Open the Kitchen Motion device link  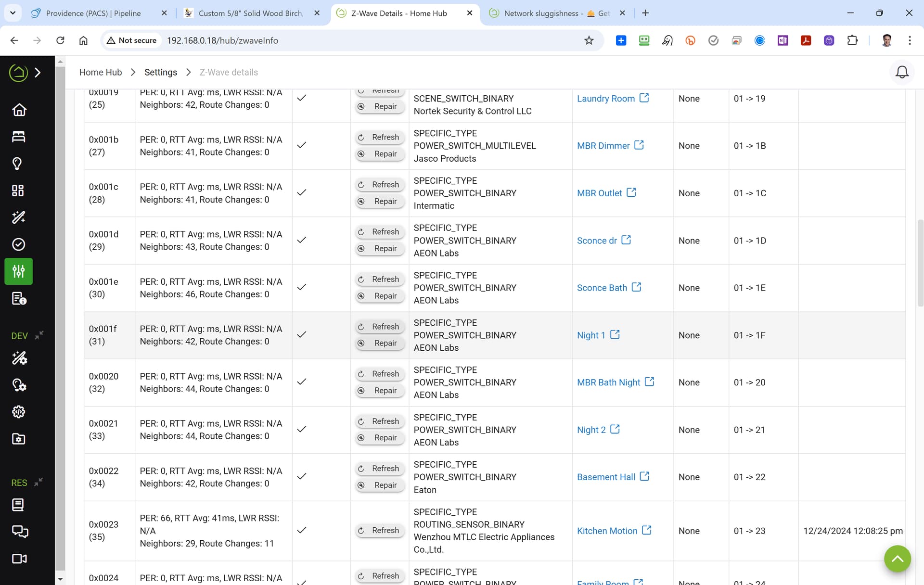coord(607,531)
